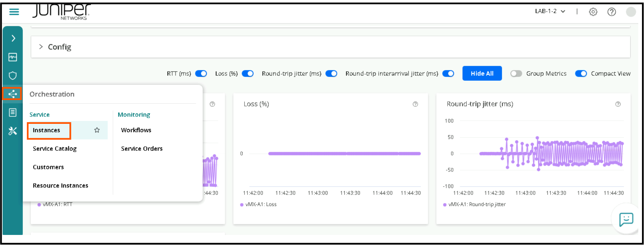This screenshot has width=644, height=245.
Task: Open the tools wrench icon in the sidebar
Action: [13, 131]
